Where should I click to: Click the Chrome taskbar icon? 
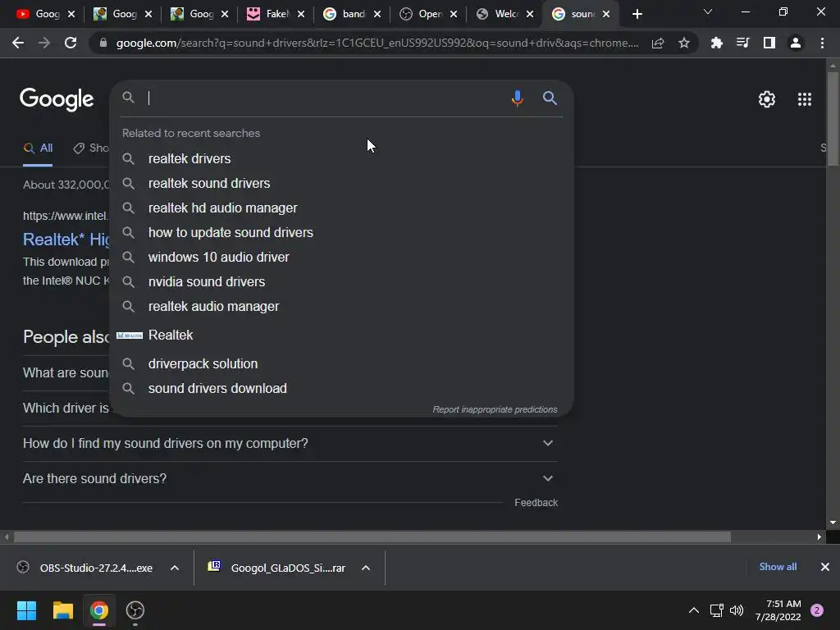99,610
